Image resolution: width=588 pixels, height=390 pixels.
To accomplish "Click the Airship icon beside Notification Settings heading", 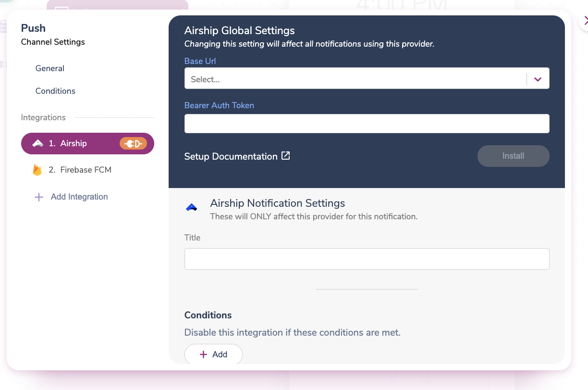I will point(191,206).
